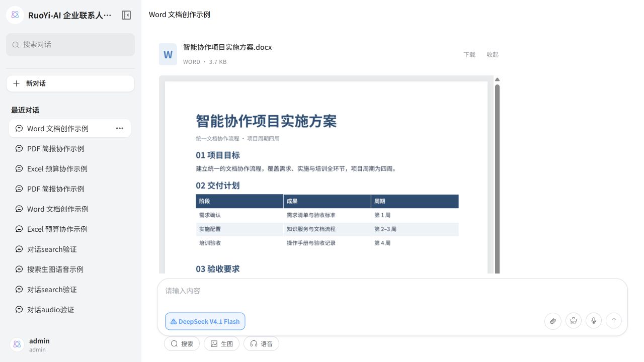The image size is (644, 362).
Task: Click the robot assistant icon button
Action: click(574, 321)
